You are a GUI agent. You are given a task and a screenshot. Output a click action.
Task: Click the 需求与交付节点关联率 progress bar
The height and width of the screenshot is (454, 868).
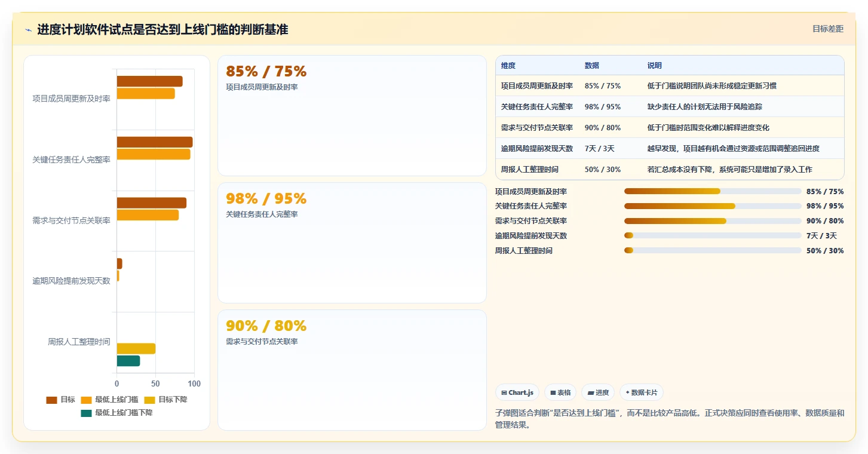(x=713, y=221)
